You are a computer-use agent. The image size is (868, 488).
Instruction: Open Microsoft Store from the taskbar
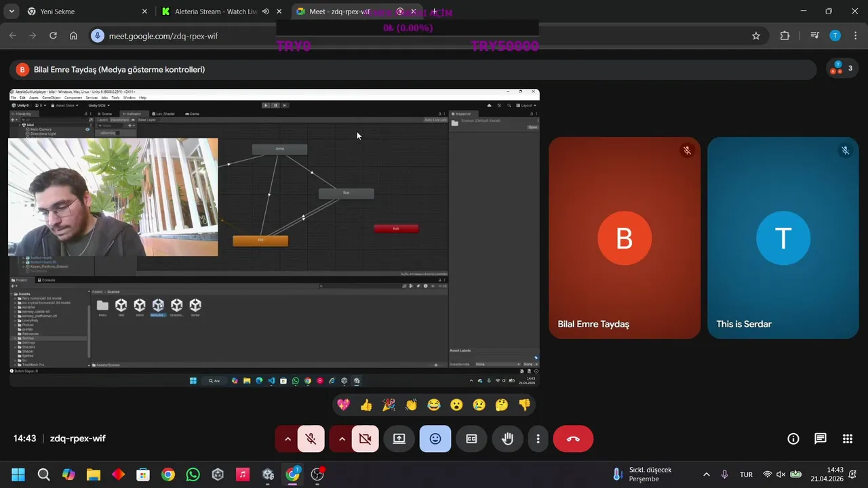(143, 474)
